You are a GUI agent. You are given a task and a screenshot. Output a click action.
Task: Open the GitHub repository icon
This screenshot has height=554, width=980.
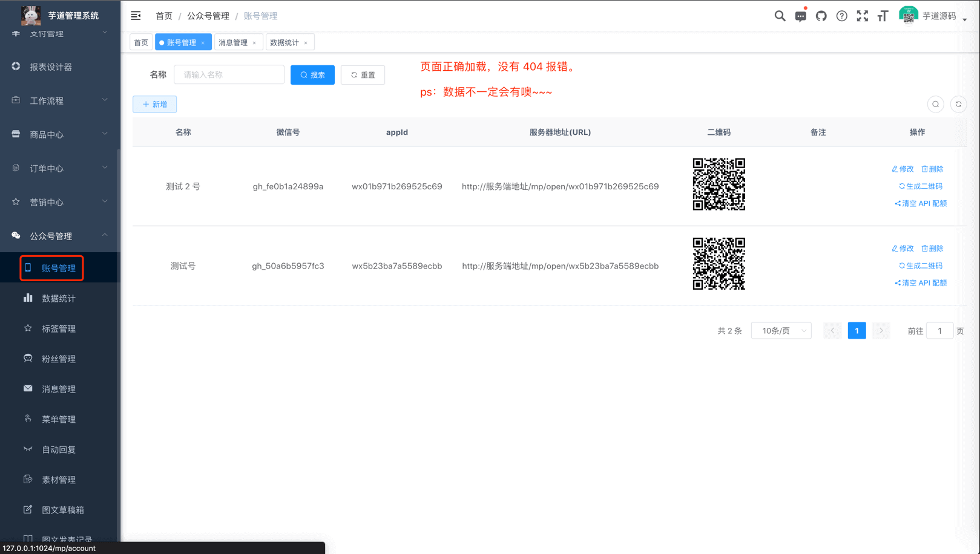click(x=821, y=16)
